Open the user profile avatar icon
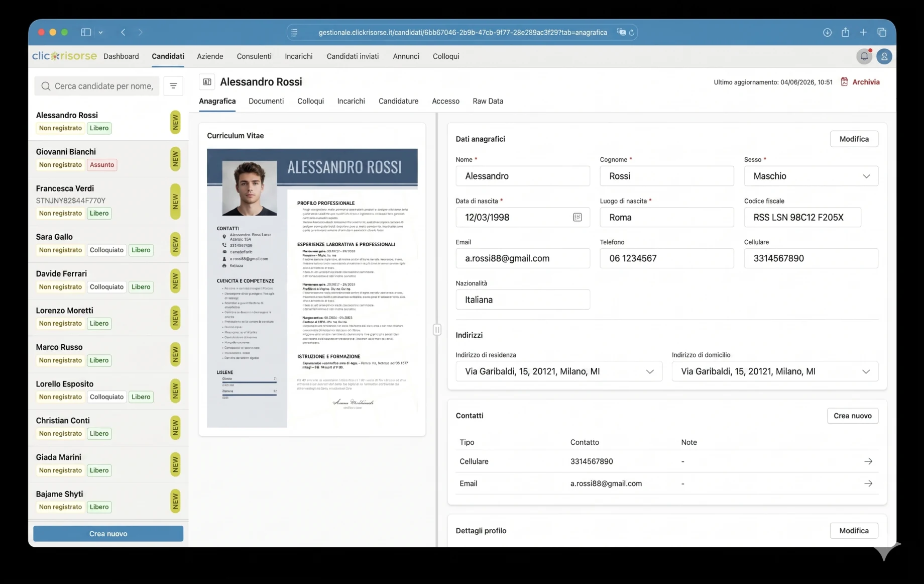Image resolution: width=924 pixels, height=584 pixels. (x=884, y=56)
